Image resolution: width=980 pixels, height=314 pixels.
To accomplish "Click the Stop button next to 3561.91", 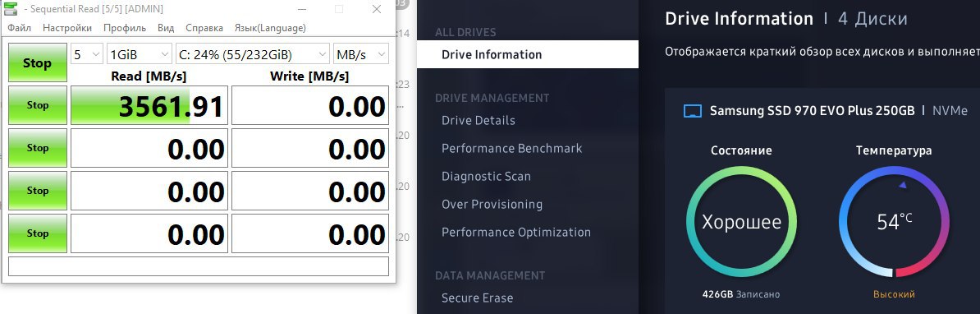I will pyautogui.click(x=38, y=105).
